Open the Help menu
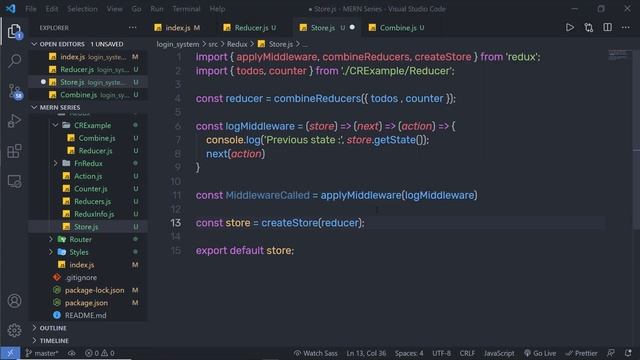 (x=217, y=9)
